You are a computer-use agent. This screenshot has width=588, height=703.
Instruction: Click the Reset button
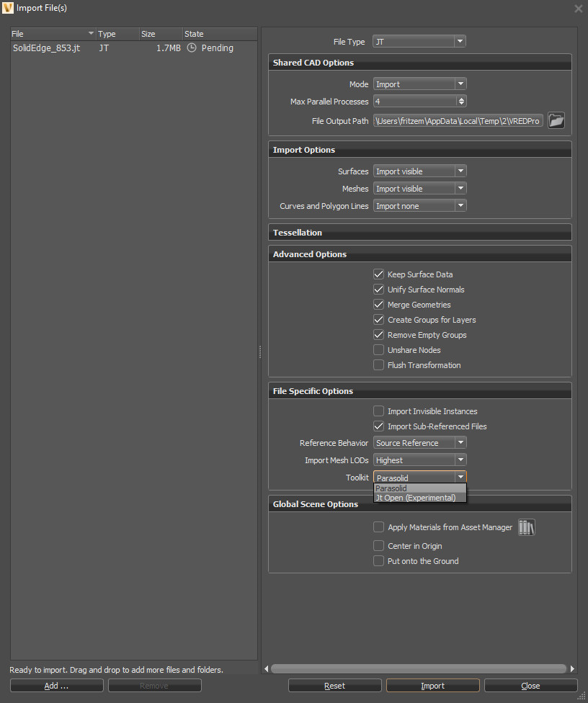[334, 686]
